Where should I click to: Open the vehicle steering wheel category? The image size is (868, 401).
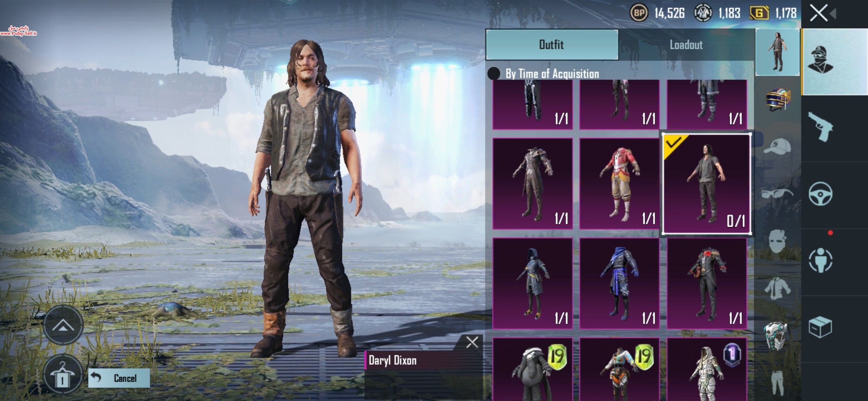(821, 194)
